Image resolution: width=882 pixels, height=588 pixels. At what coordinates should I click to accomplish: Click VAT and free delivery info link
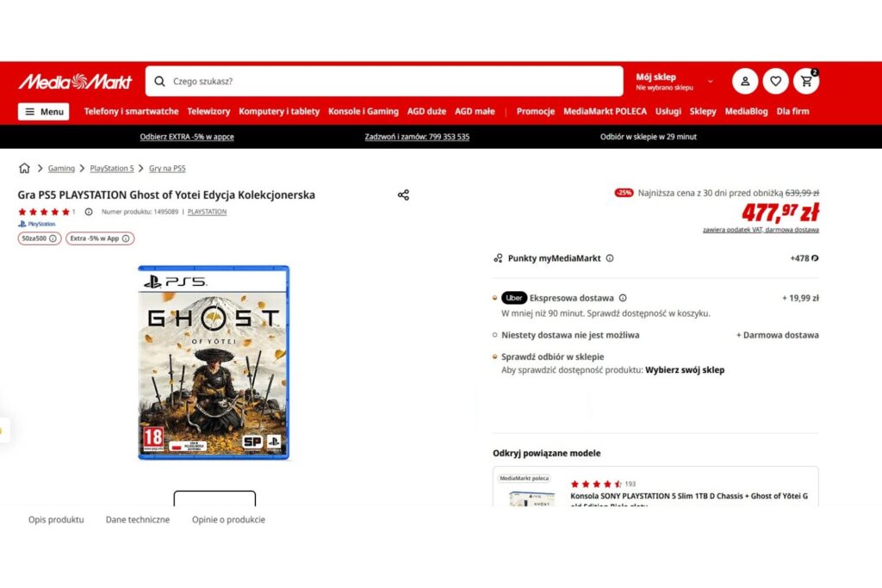pyautogui.click(x=761, y=229)
